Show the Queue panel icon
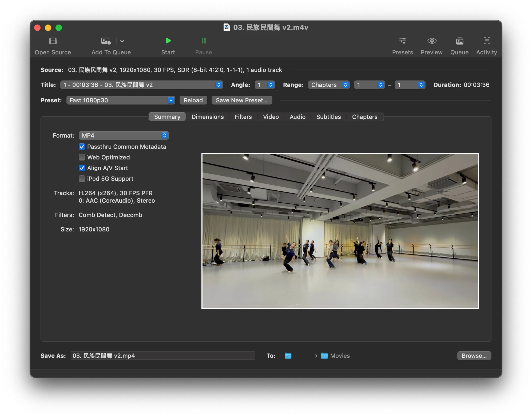This screenshot has height=417, width=532. click(x=459, y=41)
